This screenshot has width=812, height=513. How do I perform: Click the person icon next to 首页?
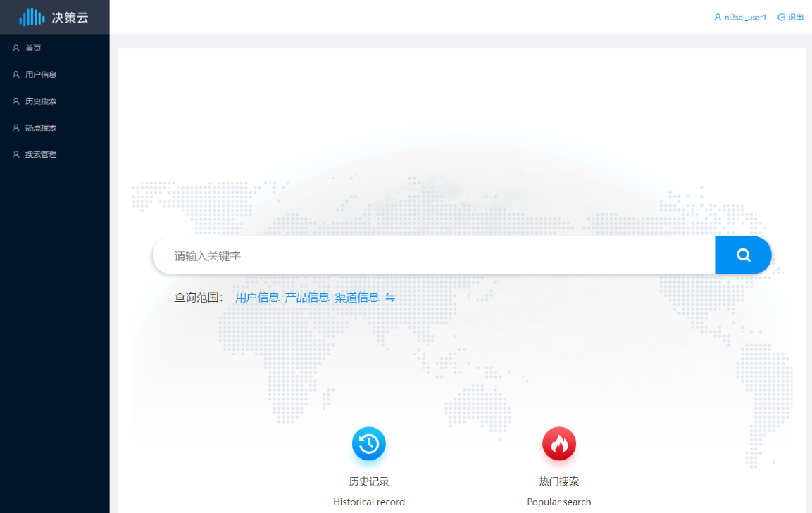(16, 49)
